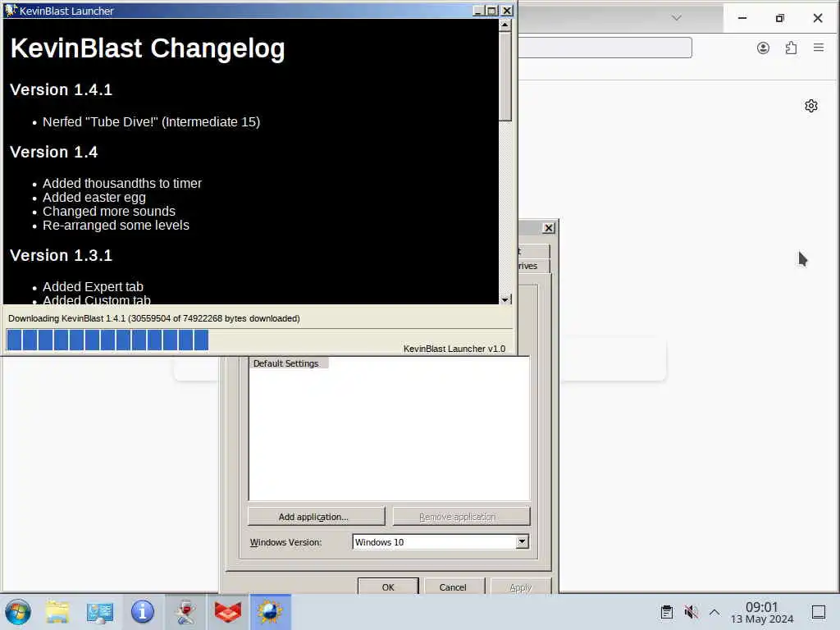840x630 pixels.
Task: Close the Wine configuration dialog
Action: pos(549,228)
